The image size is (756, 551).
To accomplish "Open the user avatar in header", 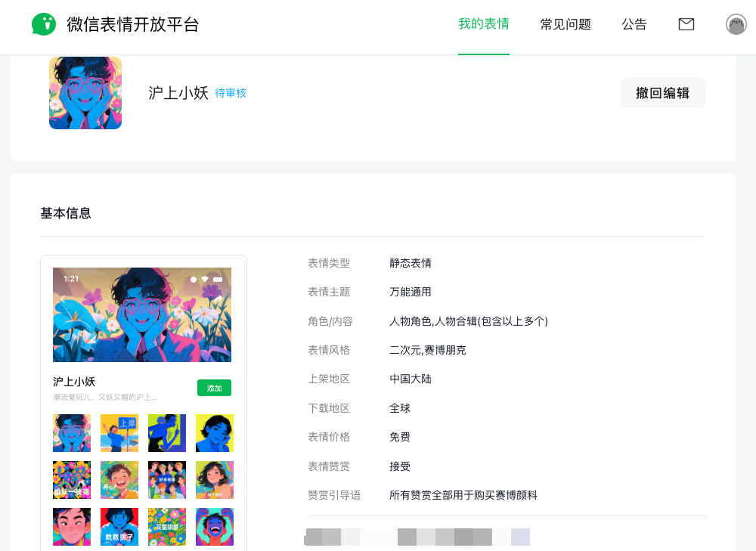I will pyautogui.click(x=736, y=24).
